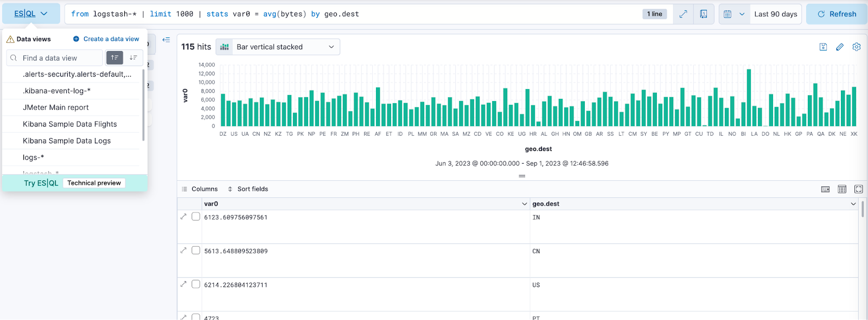Open geo.dest column header menu

[x=853, y=204]
